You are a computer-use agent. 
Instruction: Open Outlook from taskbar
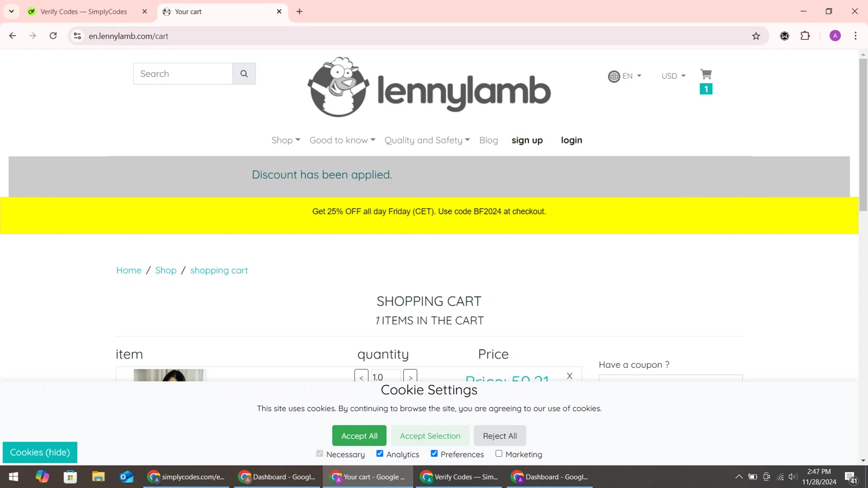point(127,477)
